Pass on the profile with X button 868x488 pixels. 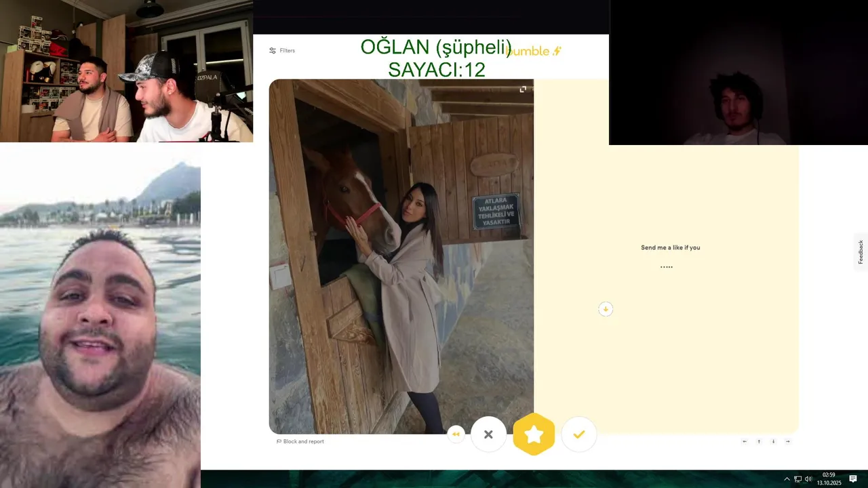pos(488,434)
